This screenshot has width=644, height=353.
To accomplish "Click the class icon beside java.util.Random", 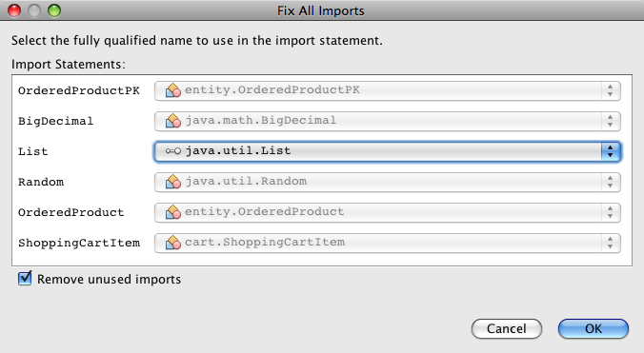I will pos(173,182).
